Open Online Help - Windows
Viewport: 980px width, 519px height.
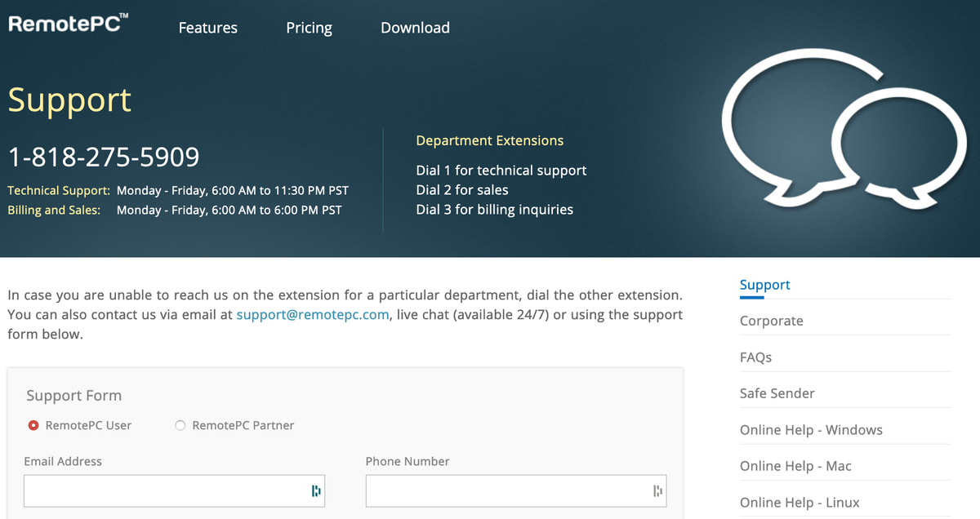point(810,429)
